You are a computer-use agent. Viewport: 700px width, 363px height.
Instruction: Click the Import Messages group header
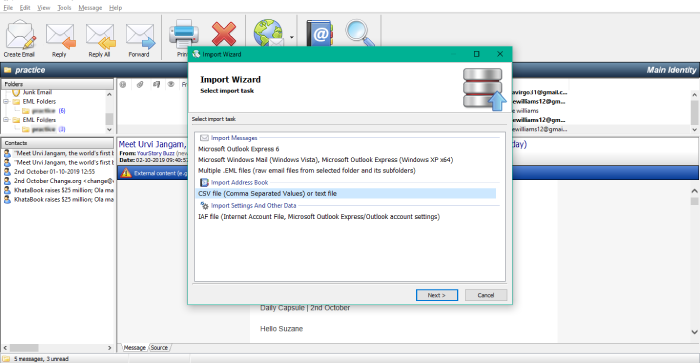point(234,138)
